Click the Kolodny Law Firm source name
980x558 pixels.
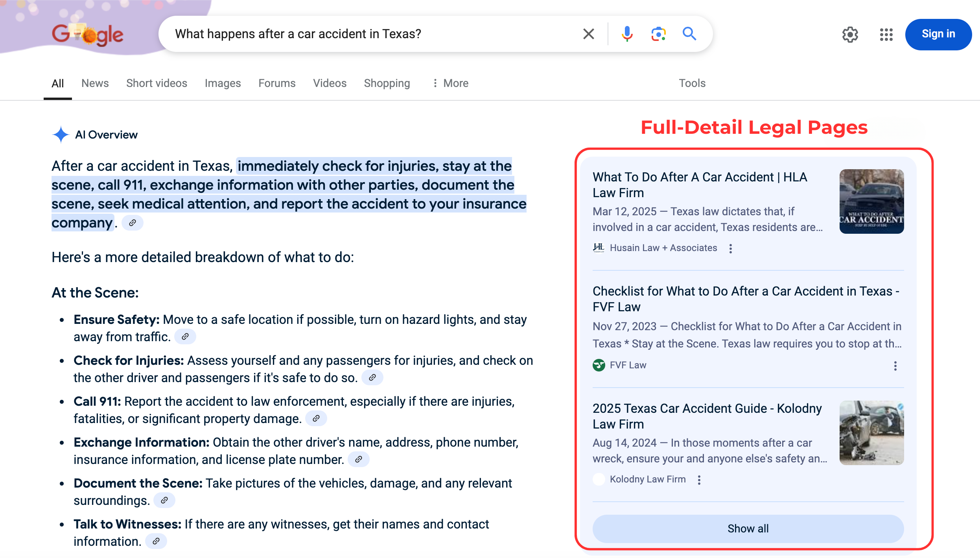pos(648,479)
